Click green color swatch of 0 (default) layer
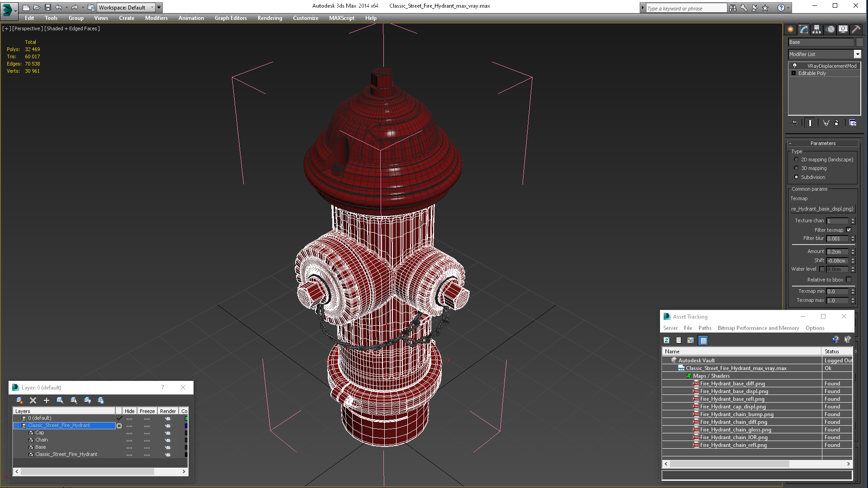This screenshot has height=488, width=868. tap(186, 418)
